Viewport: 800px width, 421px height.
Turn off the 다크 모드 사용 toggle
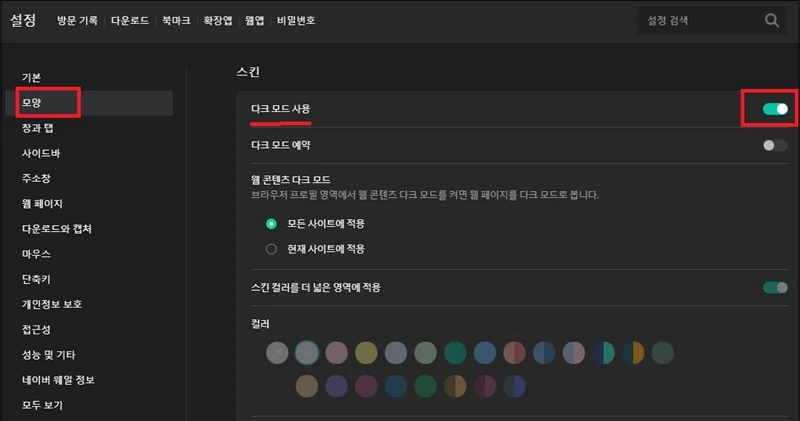pos(775,109)
